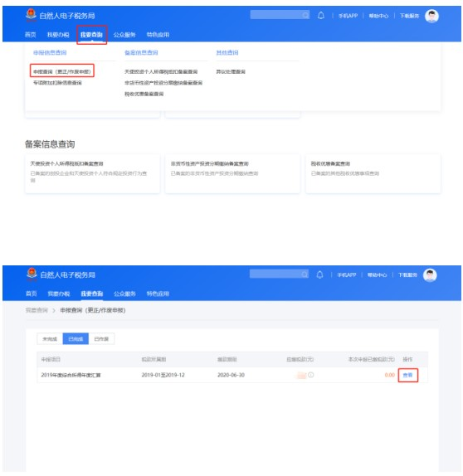Click the notification bell in the upper page header
The image size is (463, 476).
click(x=321, y=16)
